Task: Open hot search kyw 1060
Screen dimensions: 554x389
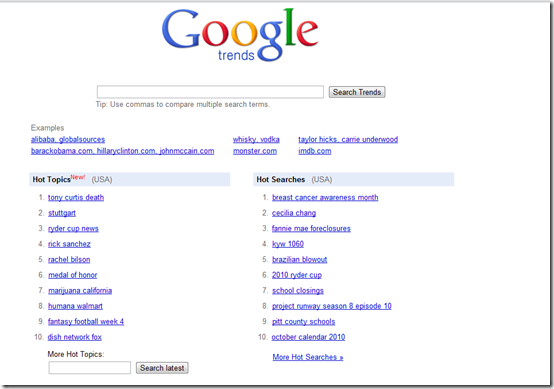Action: point(288,244)
